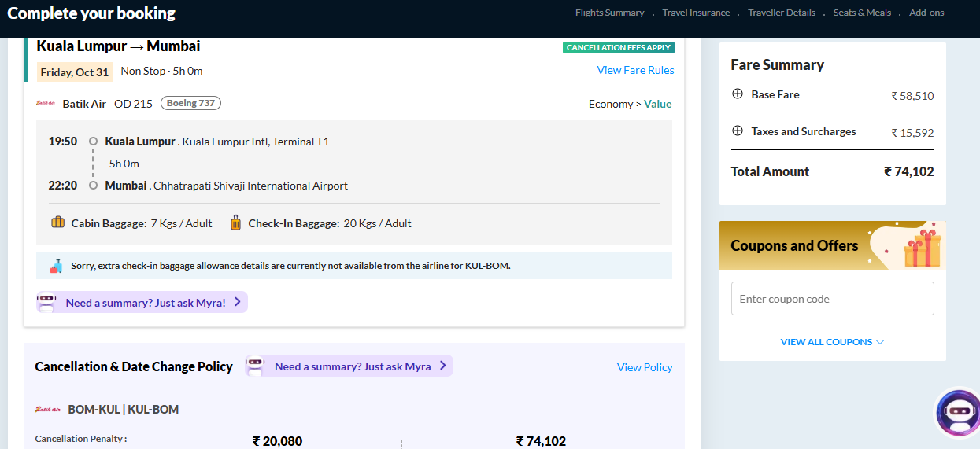The height and width of the screenshot is (449, 980).
Task: Open Myra summary arrow in cancellation section
Action: (443, 366)
